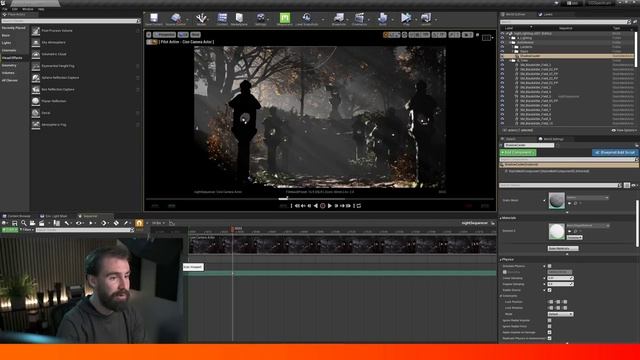Toggle Apply Impulse on Damage checkbox

[549, 332]
